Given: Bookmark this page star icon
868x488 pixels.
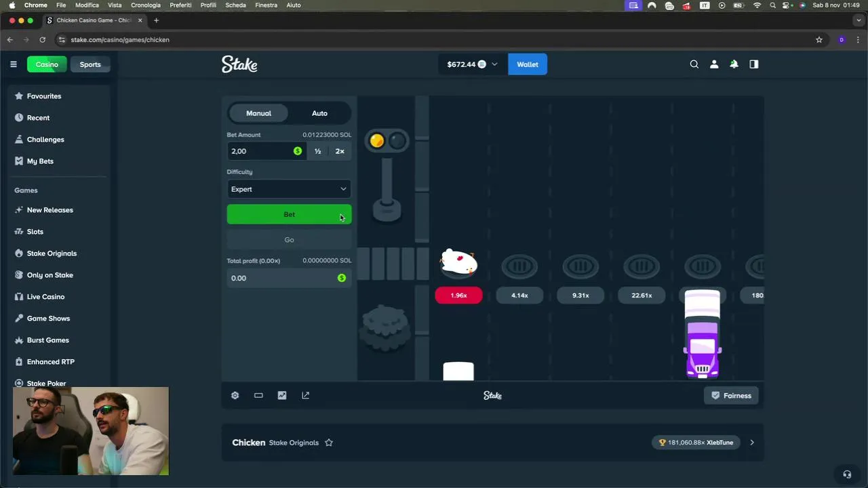Looking at the screenshot, I should click(818, 40).
